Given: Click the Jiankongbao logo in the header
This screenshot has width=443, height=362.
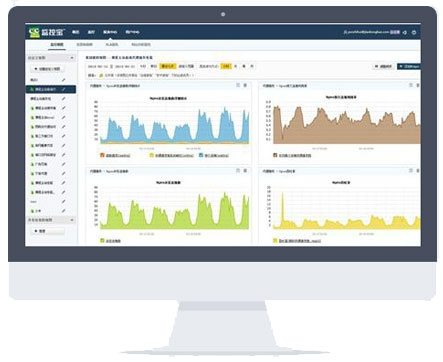Looking at the screenshot, I should tap(46, 32).
